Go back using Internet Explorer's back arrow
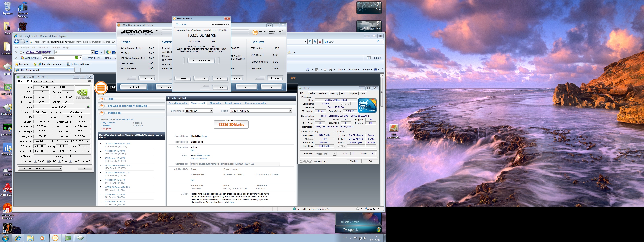644x242 pixels. pos(17,42)
